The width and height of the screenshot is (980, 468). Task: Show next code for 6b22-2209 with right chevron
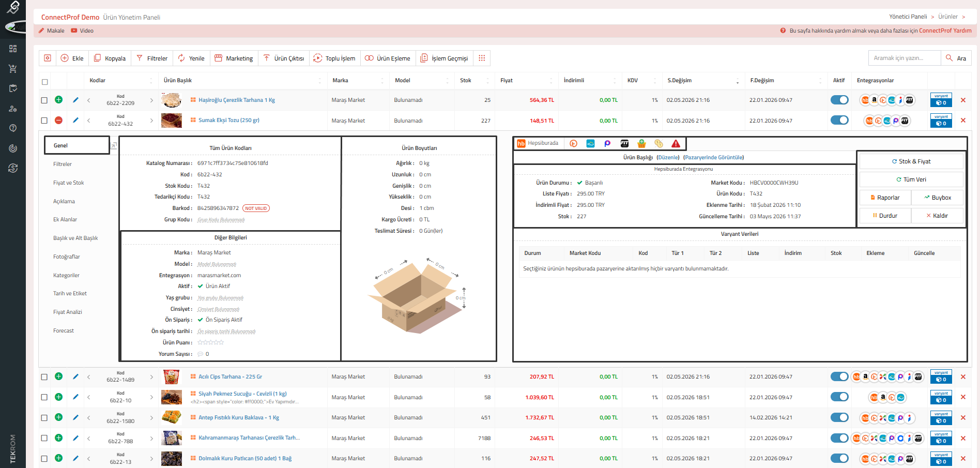(151, 100)
